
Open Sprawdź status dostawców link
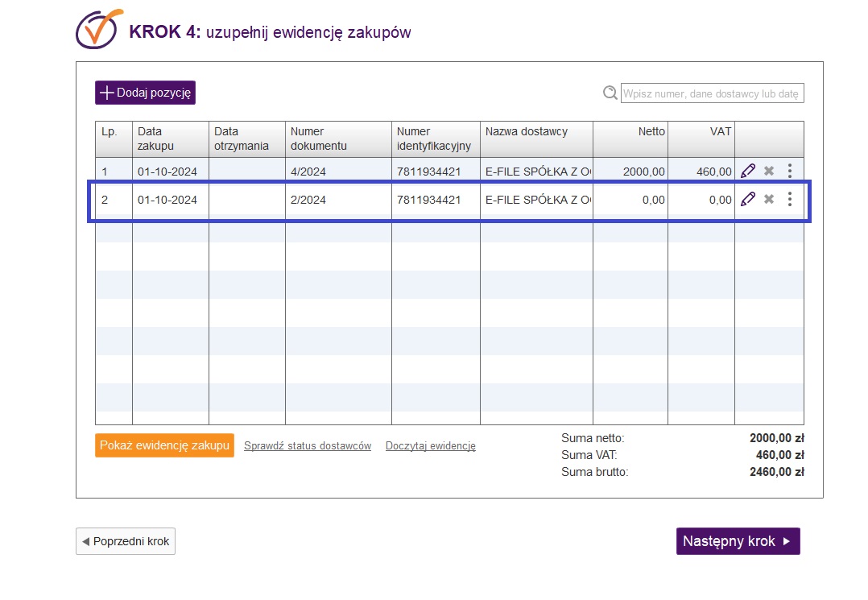307,445
